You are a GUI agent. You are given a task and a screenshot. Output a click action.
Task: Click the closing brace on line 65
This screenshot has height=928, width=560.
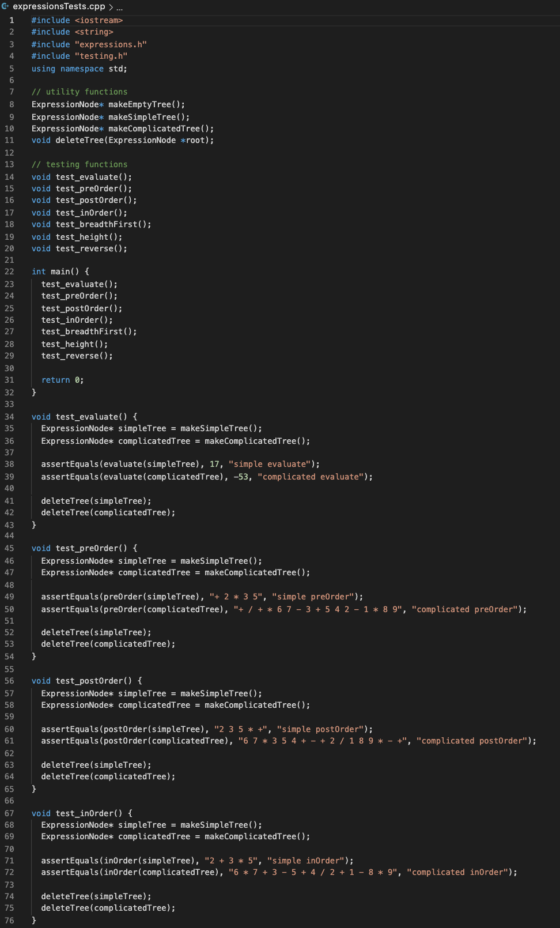[x=34, y=789]
